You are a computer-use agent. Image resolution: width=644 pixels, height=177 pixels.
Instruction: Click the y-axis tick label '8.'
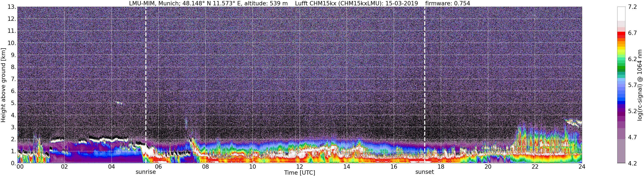click(x=13, y=67)
